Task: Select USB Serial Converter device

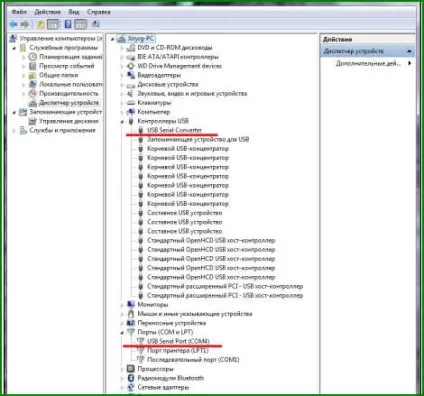Action: click(x=175, y=130)
